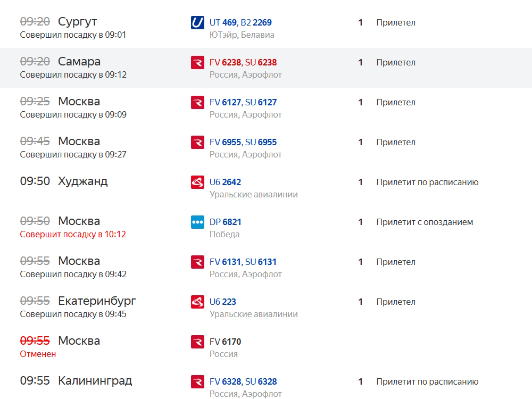Click the Ural Airlines logo for the Khujand flight
Viewport: 532px width, 399px height.
click(x=197, y=182)
